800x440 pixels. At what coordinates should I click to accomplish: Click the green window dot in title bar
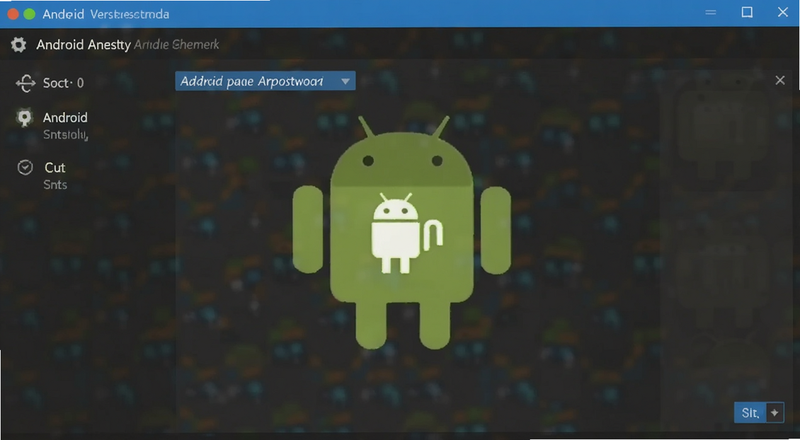coord(30,14)
